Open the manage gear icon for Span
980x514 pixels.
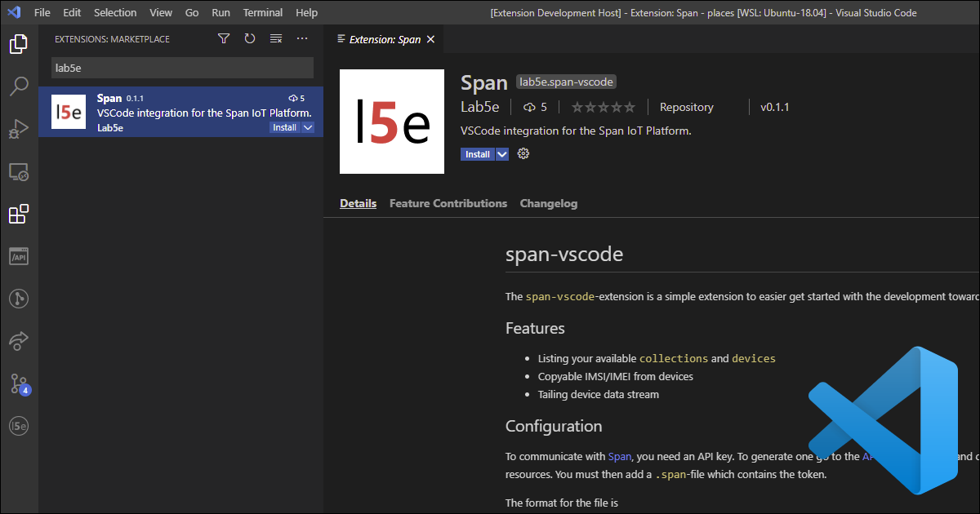(x=523, y=153)
